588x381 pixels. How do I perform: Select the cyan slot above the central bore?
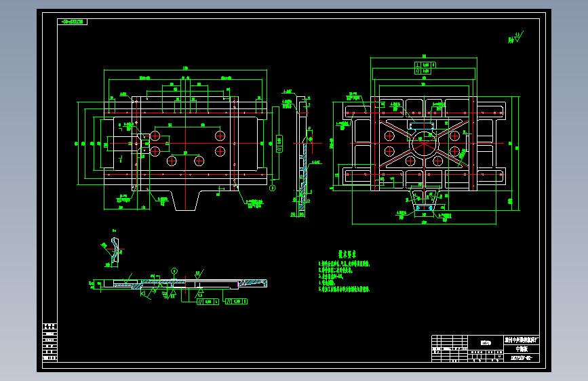422,125
